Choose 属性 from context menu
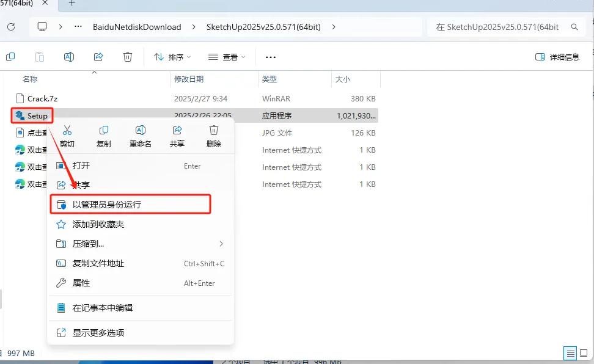 point(141,283)
